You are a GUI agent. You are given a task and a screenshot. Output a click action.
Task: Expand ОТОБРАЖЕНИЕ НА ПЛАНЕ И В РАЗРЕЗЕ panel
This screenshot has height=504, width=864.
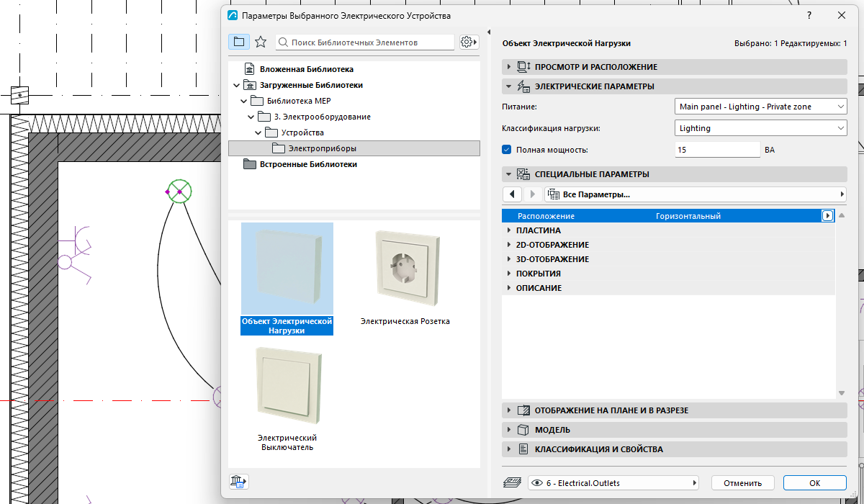(x=675, y=410)
